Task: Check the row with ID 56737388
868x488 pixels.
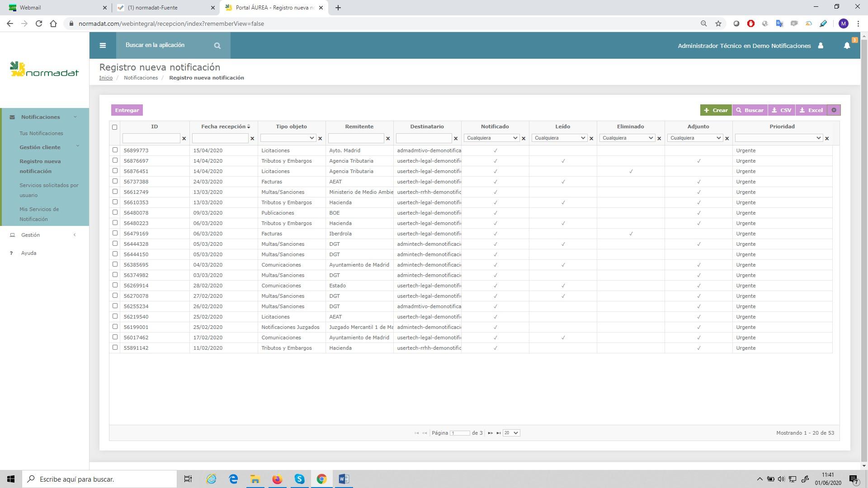Action: point(115,181)
